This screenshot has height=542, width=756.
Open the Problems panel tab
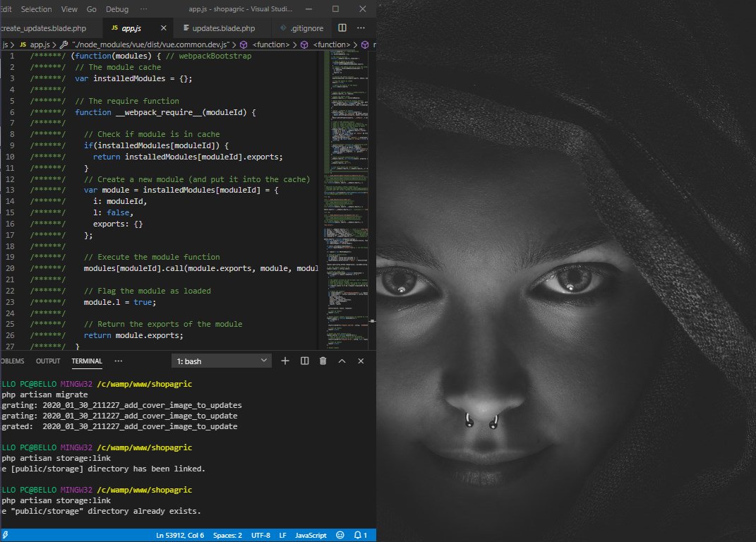coord(12,361)
